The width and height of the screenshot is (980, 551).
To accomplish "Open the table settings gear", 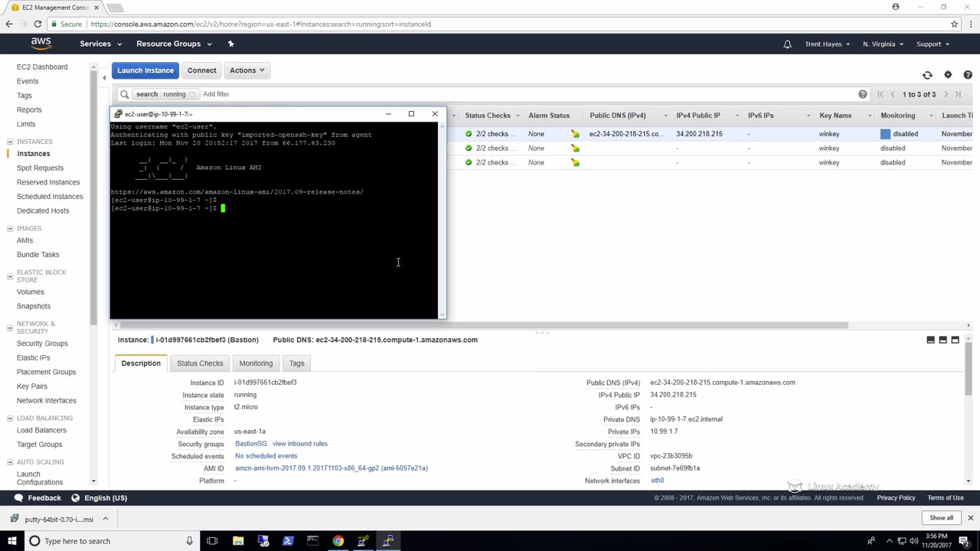I will click(948, 75).
